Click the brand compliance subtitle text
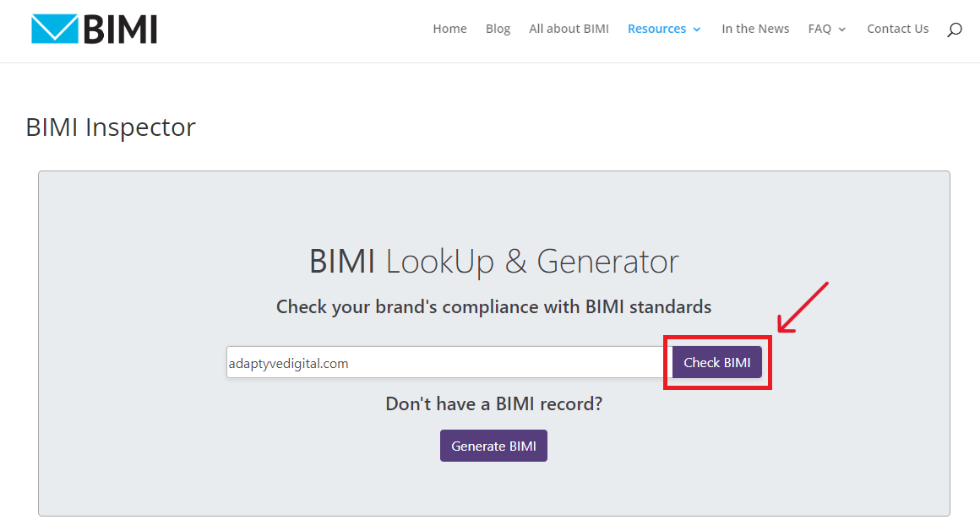This screenshot has height=525, width=980. point(493,306)
